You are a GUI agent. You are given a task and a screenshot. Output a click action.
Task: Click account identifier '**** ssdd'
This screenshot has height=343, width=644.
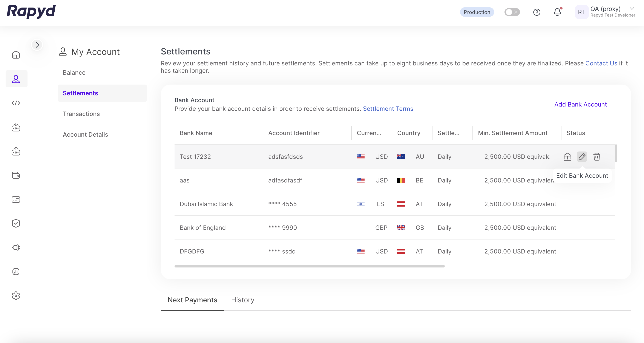[282, 251]
